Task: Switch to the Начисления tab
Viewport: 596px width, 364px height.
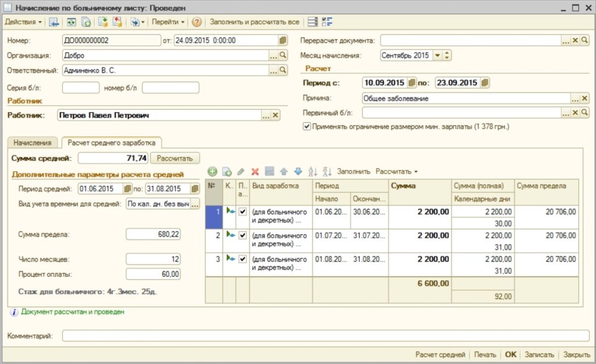Action: [x=33, y=142]
